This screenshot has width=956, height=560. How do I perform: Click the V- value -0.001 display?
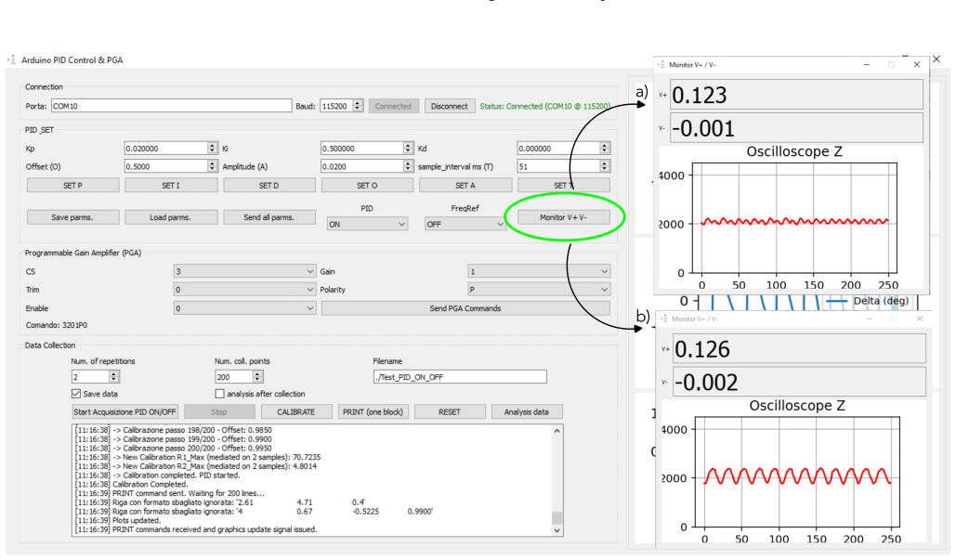[796, 128]
